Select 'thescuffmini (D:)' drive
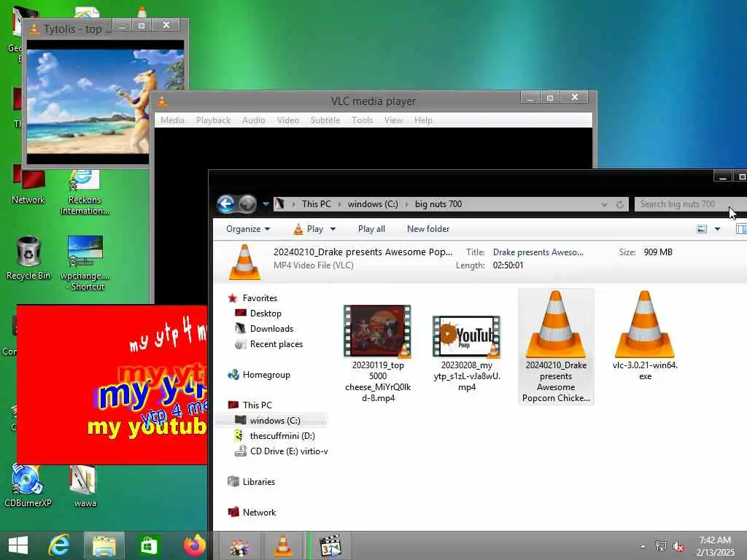Image resolution: width=747 pixels, height=560 pixels. coord(282,436)
